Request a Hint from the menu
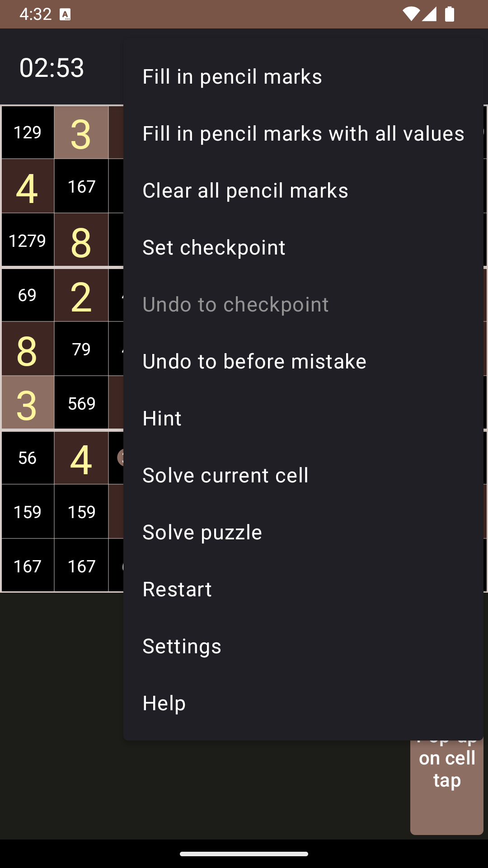The image size is (488, 868). coord(162,418)
